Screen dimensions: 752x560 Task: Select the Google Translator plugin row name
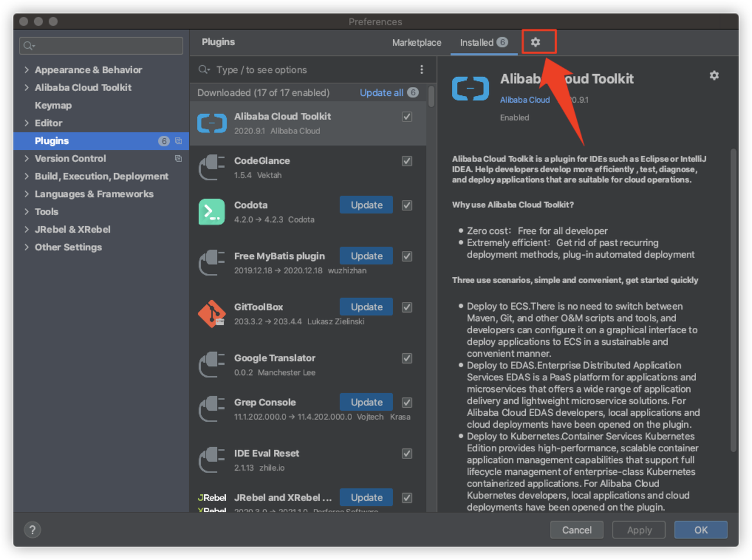(274, 358)
